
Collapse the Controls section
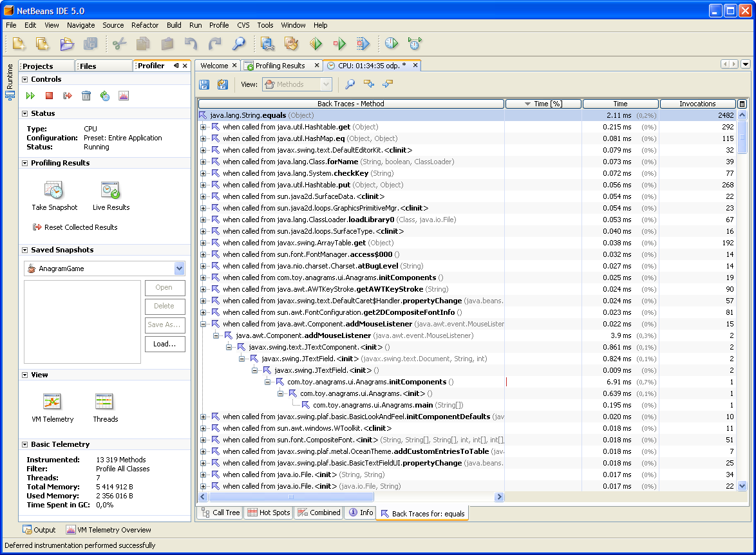24,79
